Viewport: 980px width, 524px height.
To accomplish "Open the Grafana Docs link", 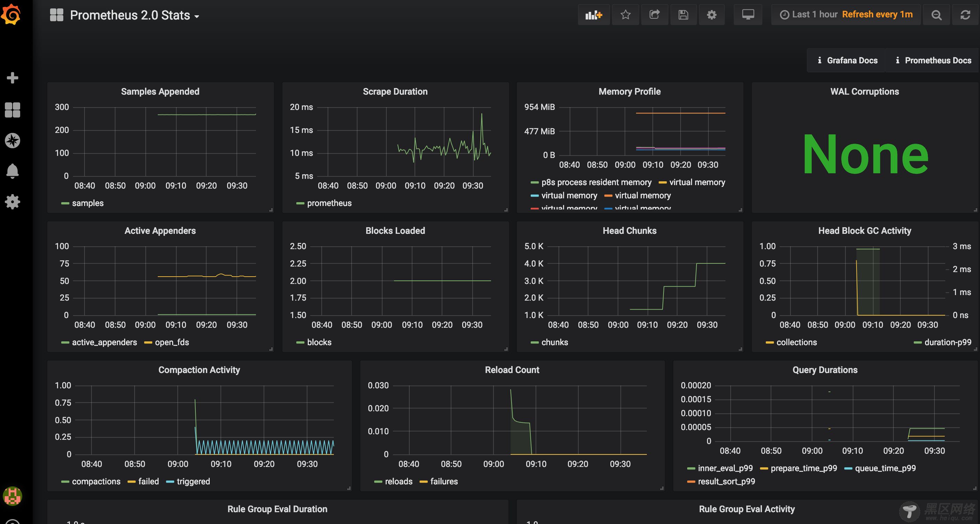I will [847, 61].
